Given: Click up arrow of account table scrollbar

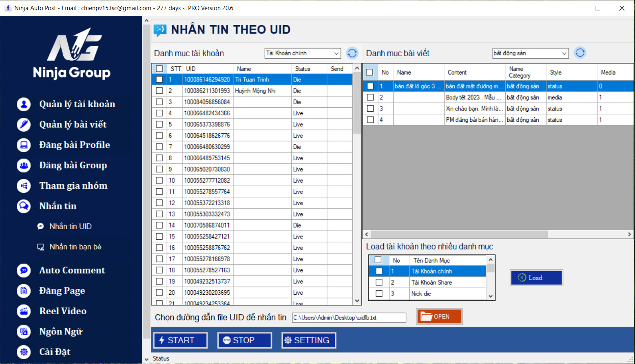Looking at the screenshot, I should point(357,68).
